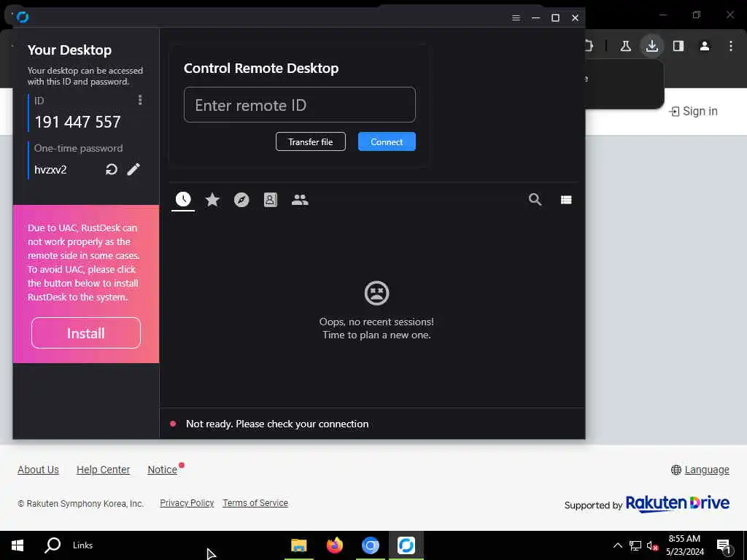This screenshot has width=747, height=560.
Task: Launch Firefox from the taskbar
Action: click(x=335, y=545)
